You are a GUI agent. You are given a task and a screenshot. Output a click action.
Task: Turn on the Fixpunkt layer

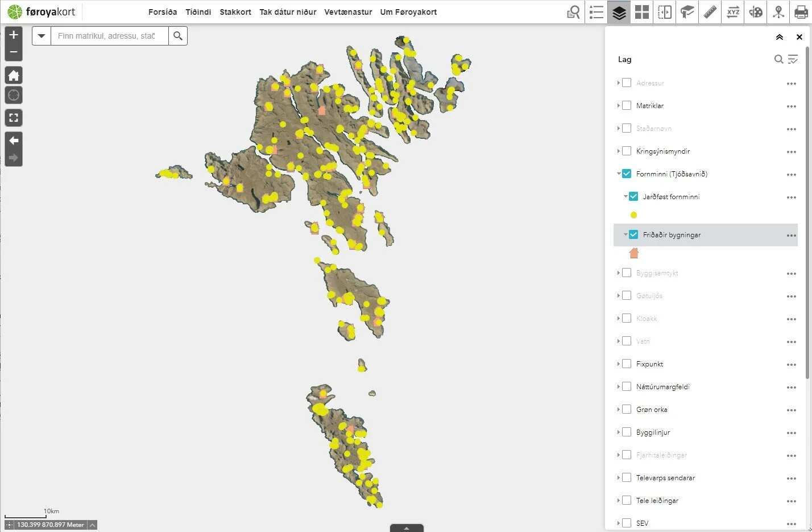pos(627,364)
